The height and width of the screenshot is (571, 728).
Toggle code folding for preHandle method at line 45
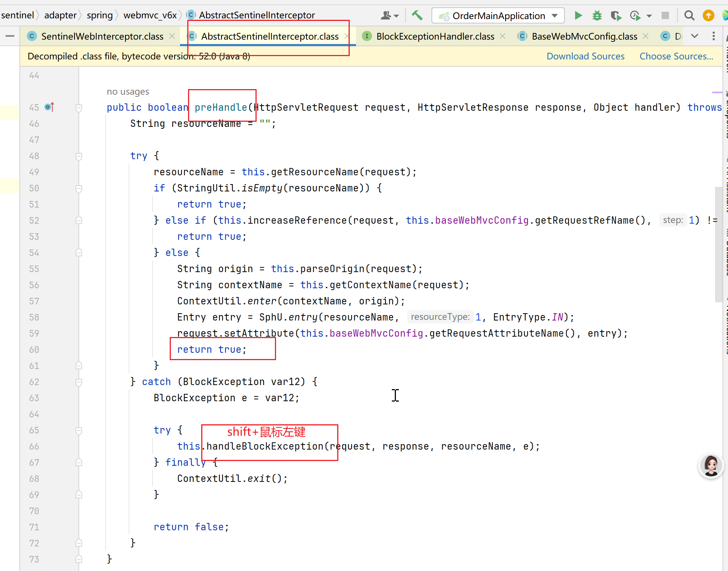(x=78, y=108)
